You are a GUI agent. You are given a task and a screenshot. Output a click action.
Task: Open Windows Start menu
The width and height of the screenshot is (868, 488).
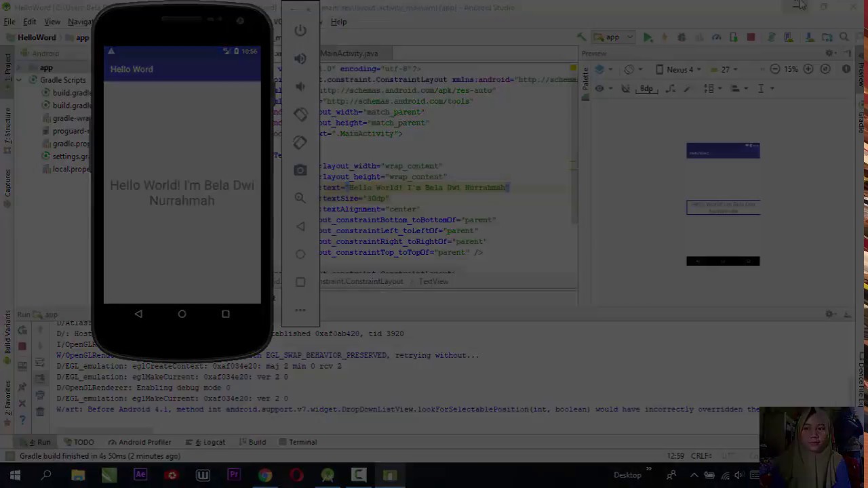click(x=15, y=475)
